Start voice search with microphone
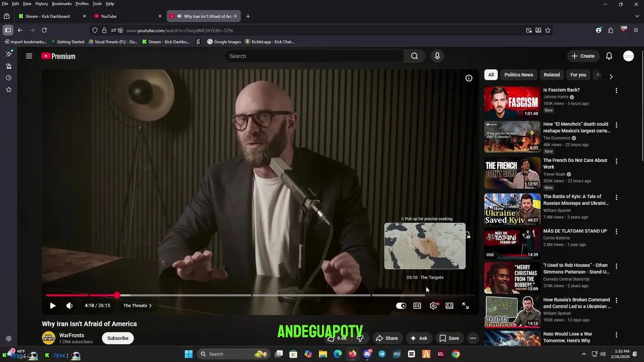The height and width of the screenshot is (362, 644). [437, 56]
